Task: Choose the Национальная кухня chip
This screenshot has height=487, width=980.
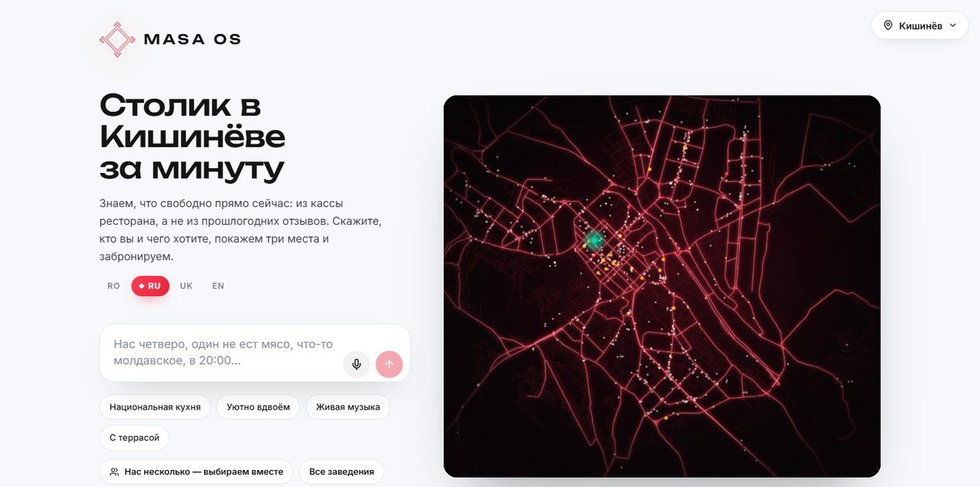Action: point(155,407)
